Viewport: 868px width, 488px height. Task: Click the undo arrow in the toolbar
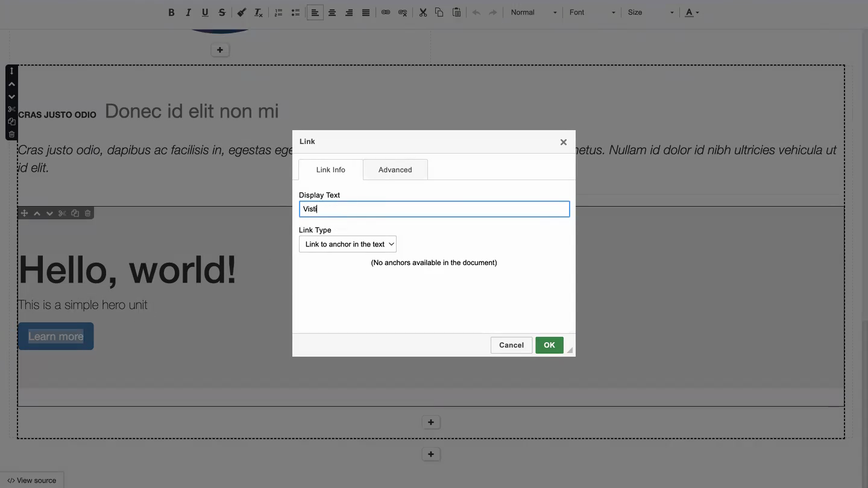[x=476, y=13]
